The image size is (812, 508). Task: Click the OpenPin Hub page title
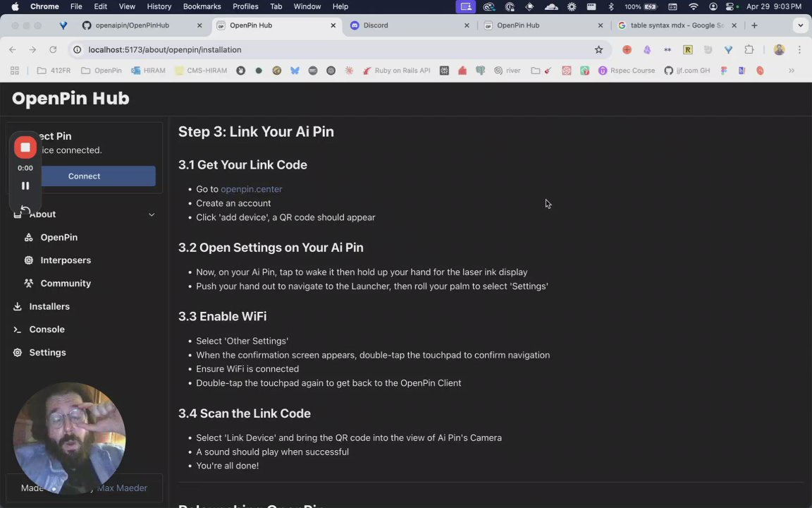[x=70, y=99]
